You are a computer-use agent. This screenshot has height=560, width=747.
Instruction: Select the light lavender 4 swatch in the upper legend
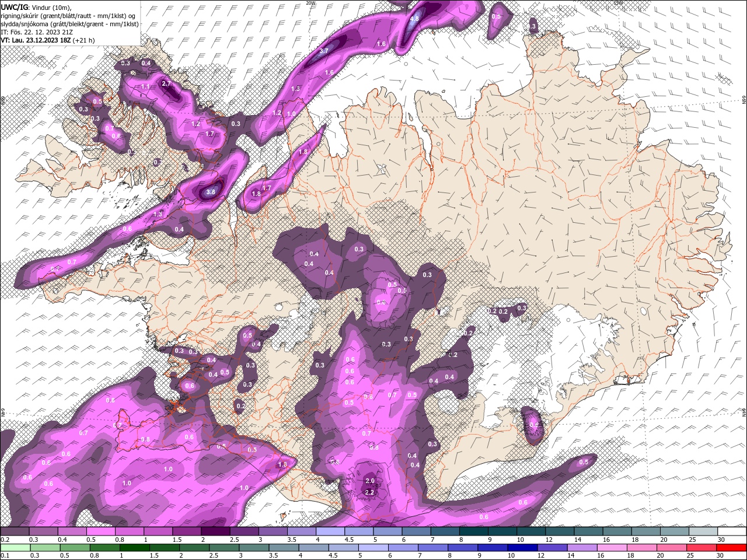tap(330, 531)
